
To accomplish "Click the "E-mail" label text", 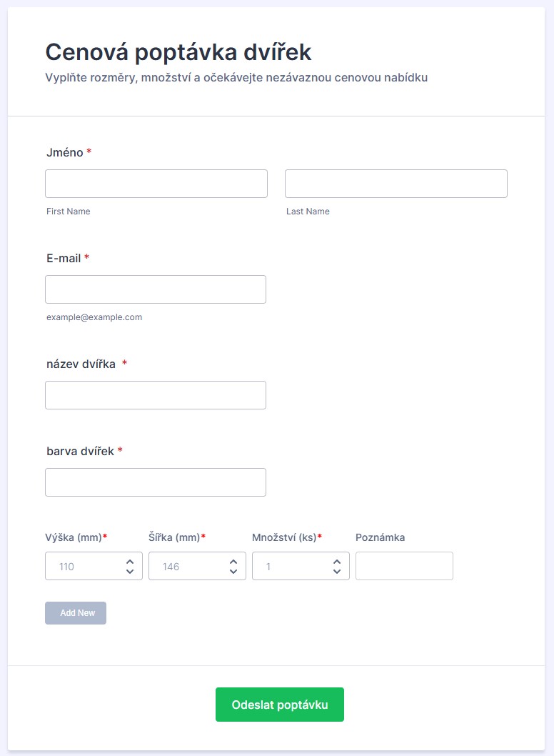I will click(x=64, y=258).
